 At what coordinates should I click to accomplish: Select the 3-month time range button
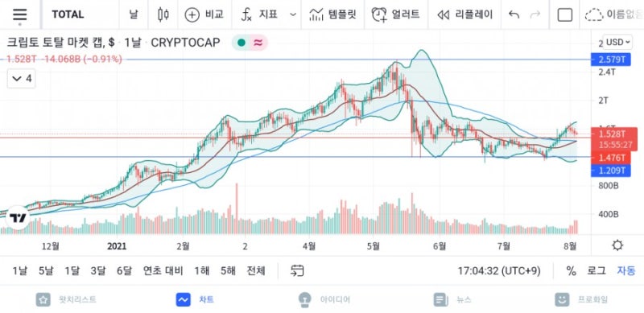pos(98,270)
